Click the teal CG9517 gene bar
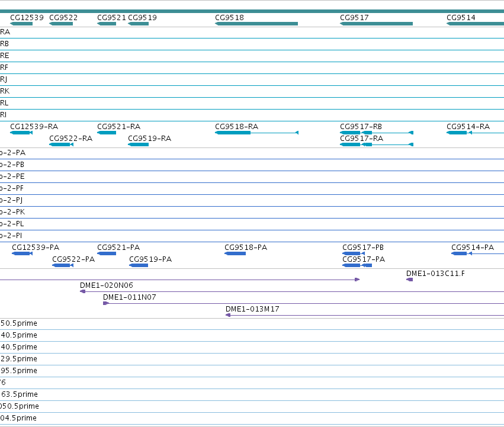Image resolution: width=504 pixels, height=427 pixels. 377,24
